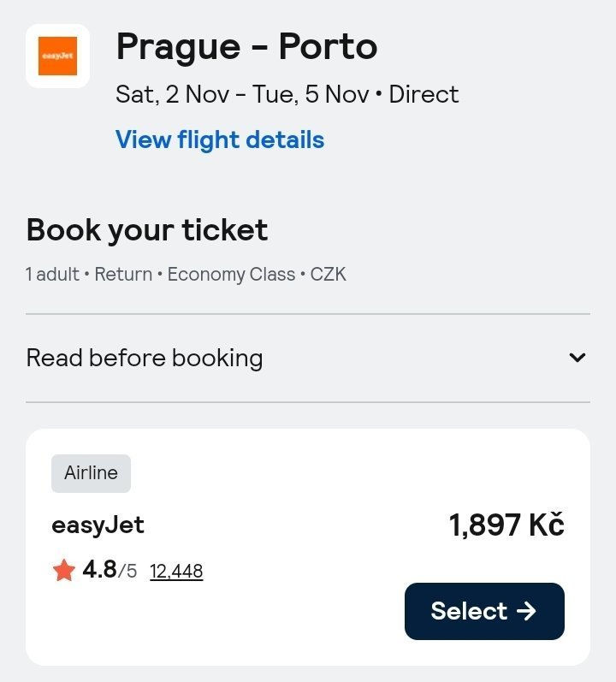Viewport: 616px width, 682px height.
Task: Click the CZK currency label
Action: (329, 275)
